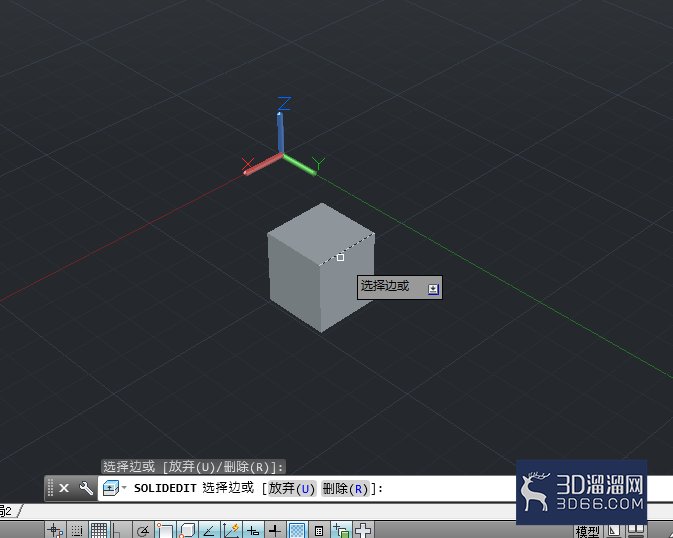Close the command line with X button

click(x=64, y=488)
